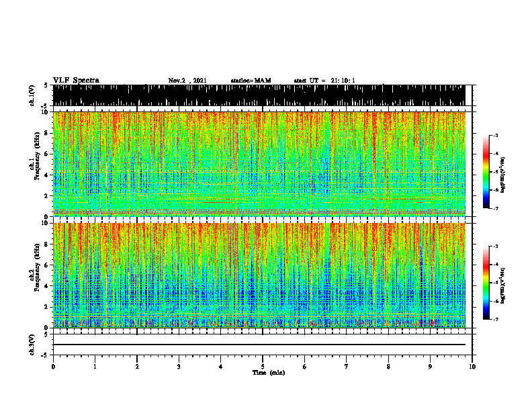Click the "VLF Spectra" plot title
532x411 pixels.
(77, 81)
